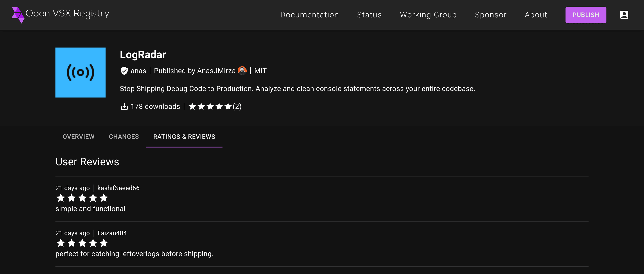Open the Status page
Image resolution: width=644 pixels, height=274 pixels.
(x=369, y=15)
